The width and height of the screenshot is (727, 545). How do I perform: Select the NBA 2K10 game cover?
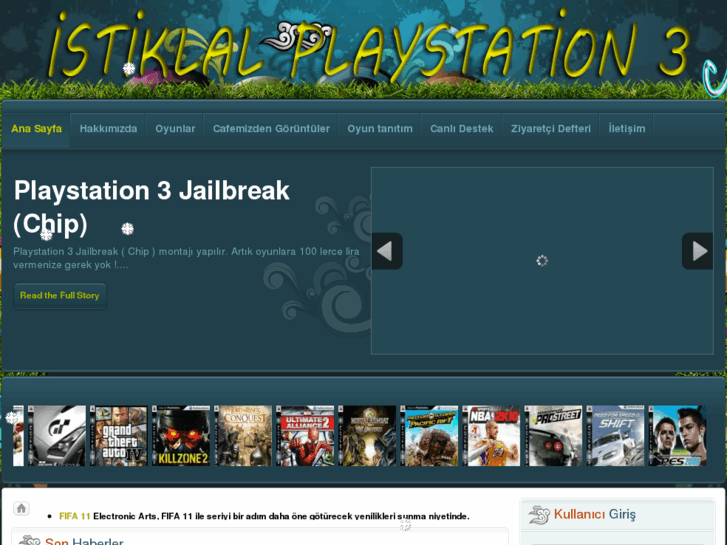click(x=491, y=436)
